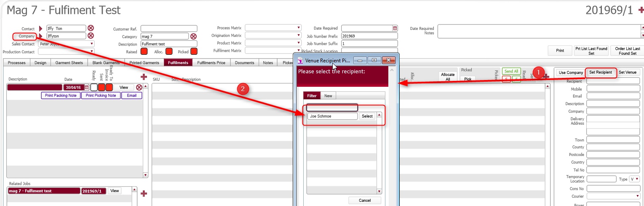Toggle the Raised red indicator box
The width and height of the screenshot is (644, 206).
[x=144, y=51]
